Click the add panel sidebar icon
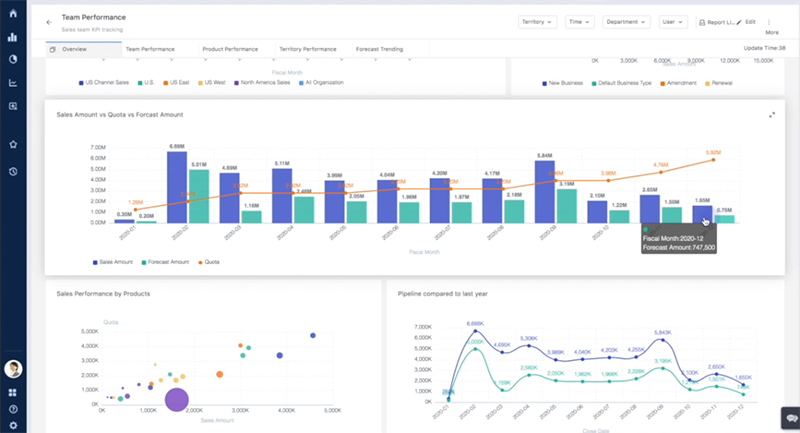Screen dimensions: 800x433 (13, 106)
